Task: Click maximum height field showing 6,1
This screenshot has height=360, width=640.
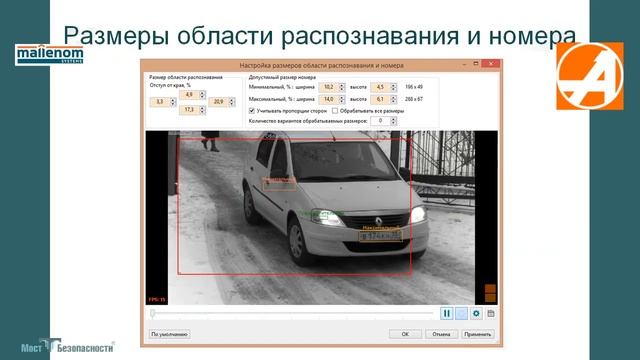Action: pos(380,99)
